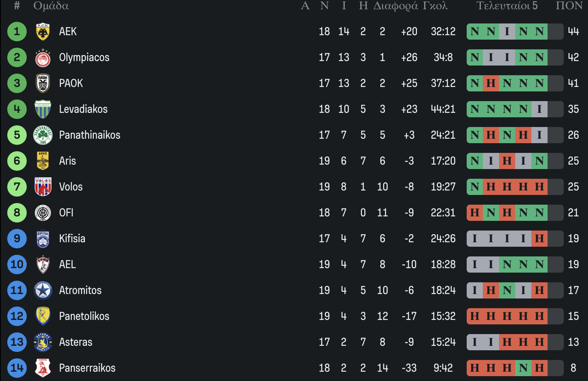
Task: Click the Aris yellow crest icon
Action: 43,161
